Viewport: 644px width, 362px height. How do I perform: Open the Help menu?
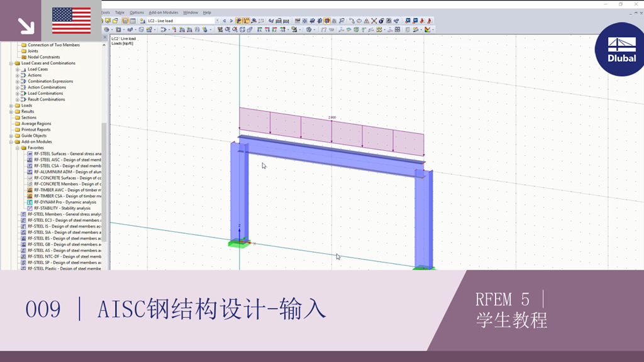click(207, 13)
